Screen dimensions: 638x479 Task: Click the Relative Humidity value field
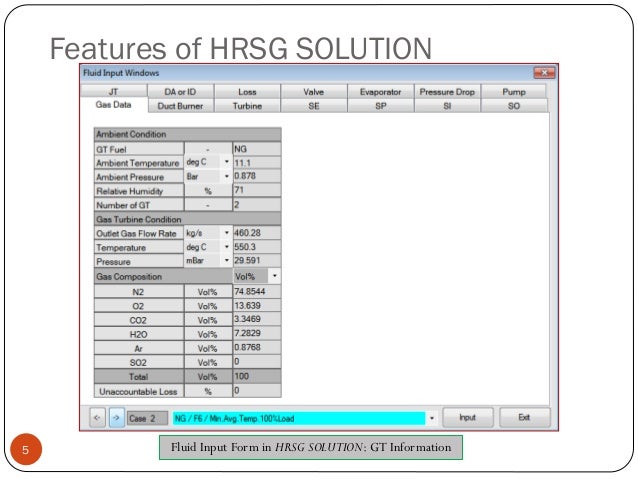pyautogui.click(x=257, y=190)
